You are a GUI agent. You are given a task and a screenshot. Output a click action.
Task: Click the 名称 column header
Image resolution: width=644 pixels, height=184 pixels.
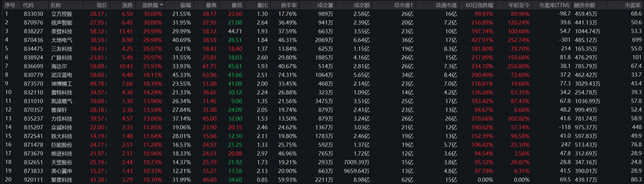click(56, 5)
